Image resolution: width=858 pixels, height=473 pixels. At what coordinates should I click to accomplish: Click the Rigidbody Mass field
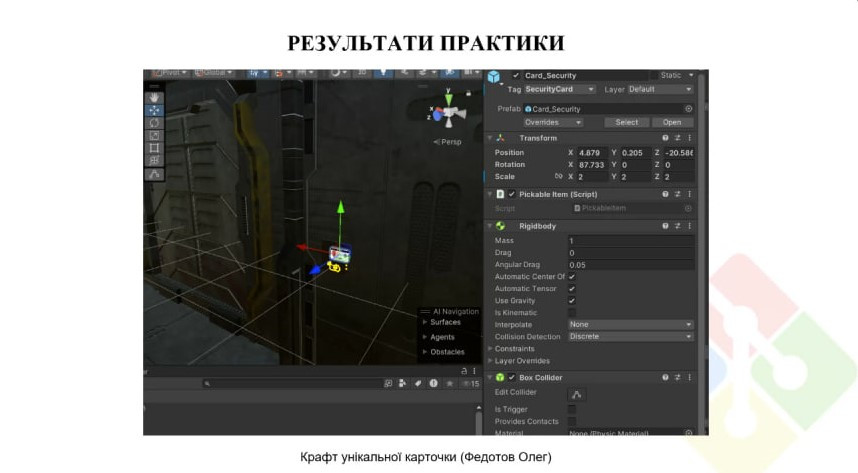point(631,240)
